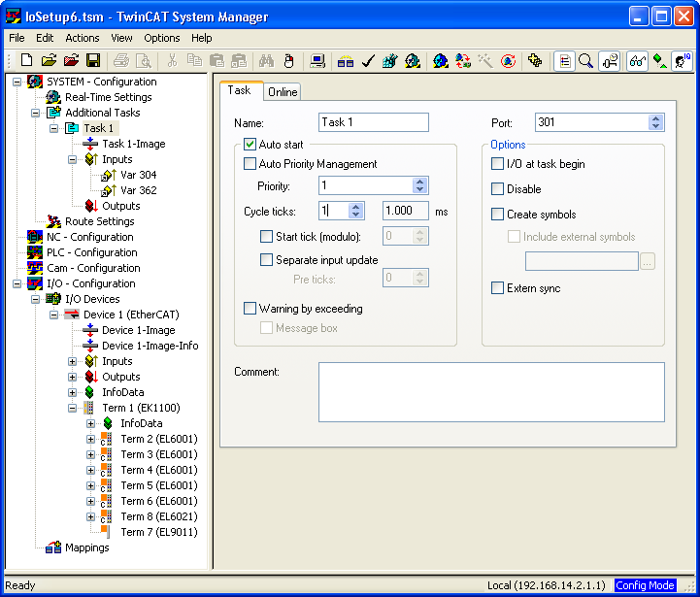700x597 pixels.
Task: Expand Term 8 (EL6021) node
Action: (90, 516)
